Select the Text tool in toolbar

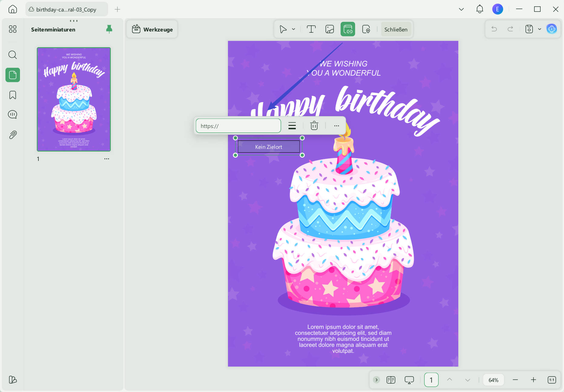[311, 29]
